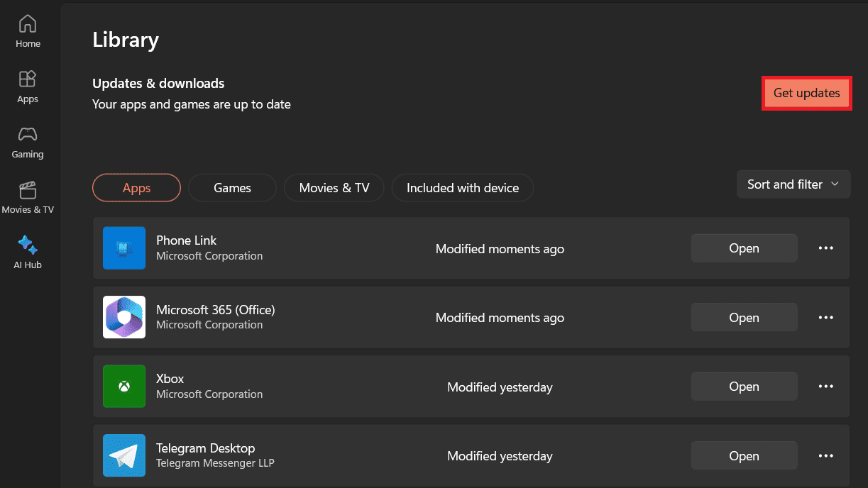Click the Xbox app name
The image size is (868, 488).
point(170,379)
